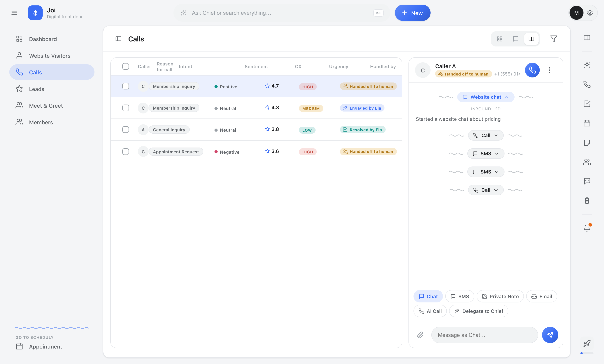Open the Members page
This screenshot has width=604, height=364.
click(x=52, y=122)
